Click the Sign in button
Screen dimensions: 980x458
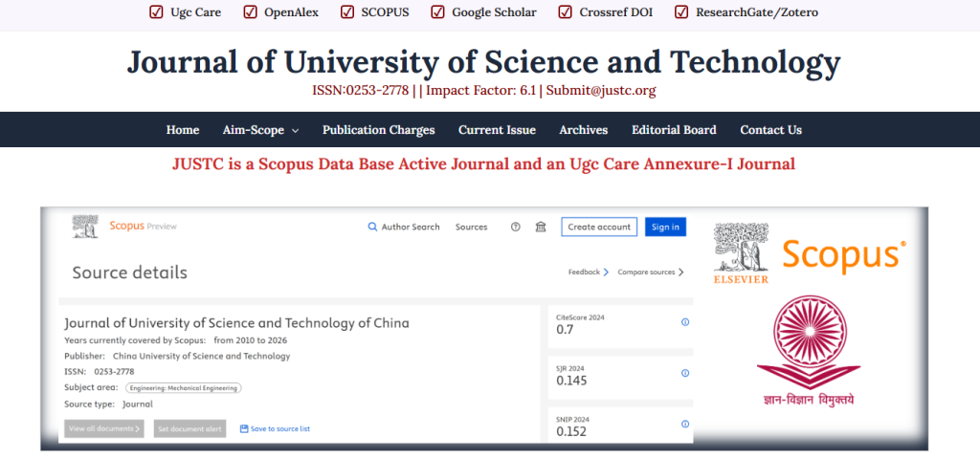click(666, 227)
